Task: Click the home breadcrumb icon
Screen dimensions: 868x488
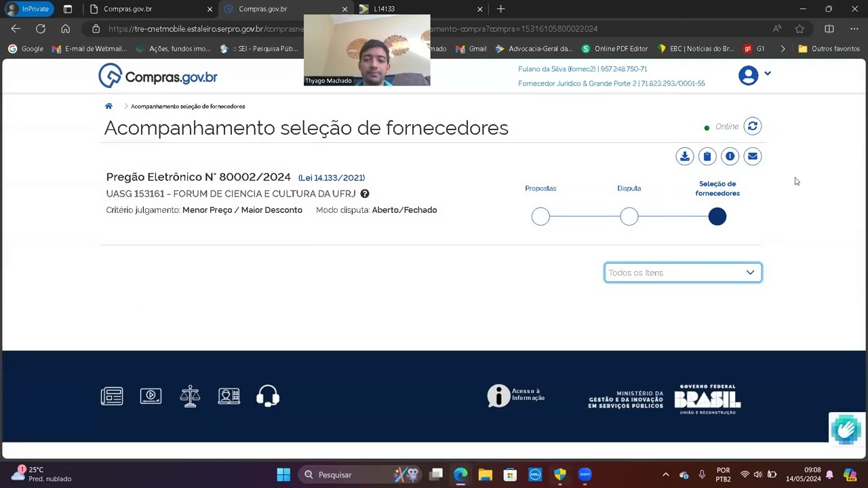Action: pos(108,106)
